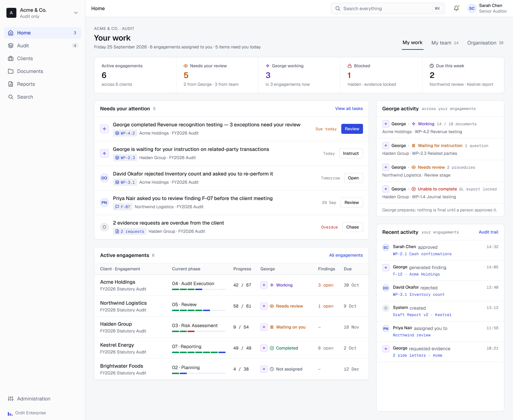This screenshot has height=420, width=513.
Task: Click the George icon beside Unable to complete
Action: [386, 189]
